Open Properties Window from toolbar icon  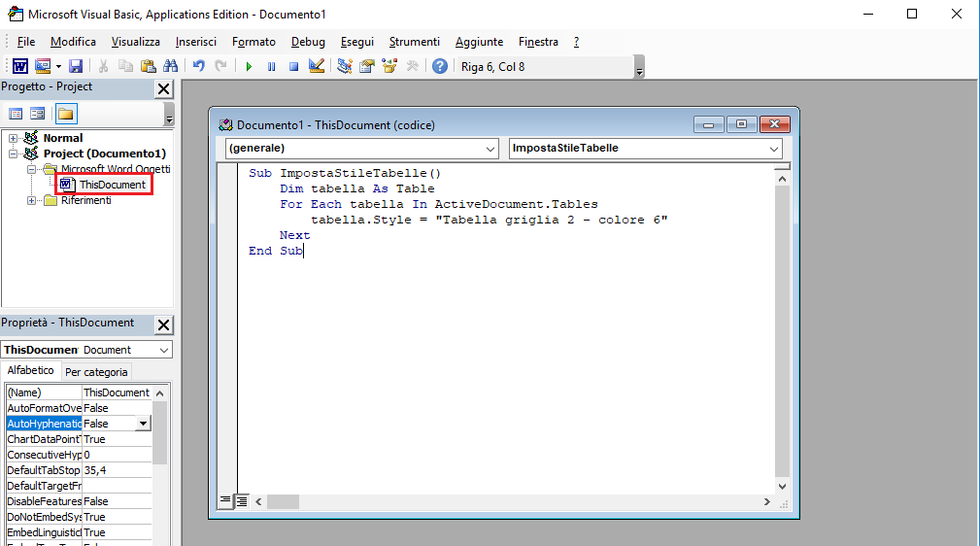coord(367,66)
